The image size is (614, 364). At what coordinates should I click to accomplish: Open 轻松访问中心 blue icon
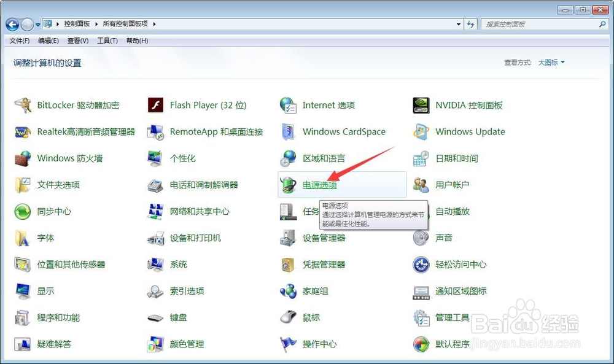(421, 265)
